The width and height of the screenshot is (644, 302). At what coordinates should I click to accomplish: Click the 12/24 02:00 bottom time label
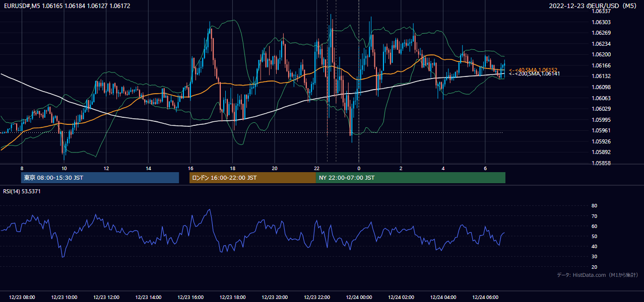pos(401,297)
